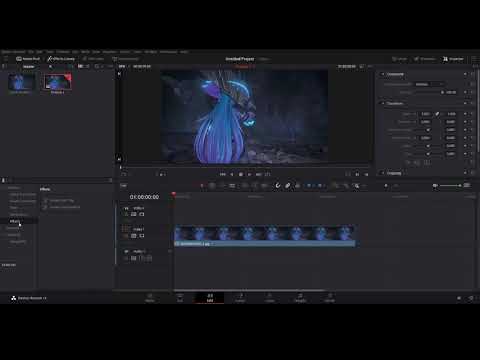Jump to last frame in viewer
Image resolution: width=480 pixels, height=360 pixels.
coord(259,174)
